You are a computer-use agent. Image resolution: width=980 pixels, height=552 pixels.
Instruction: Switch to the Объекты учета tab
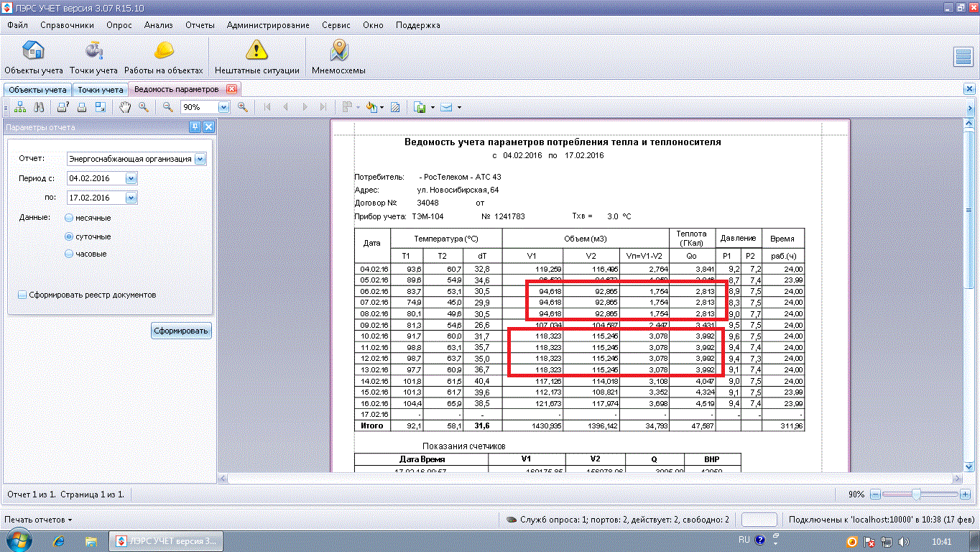(37, 90)
